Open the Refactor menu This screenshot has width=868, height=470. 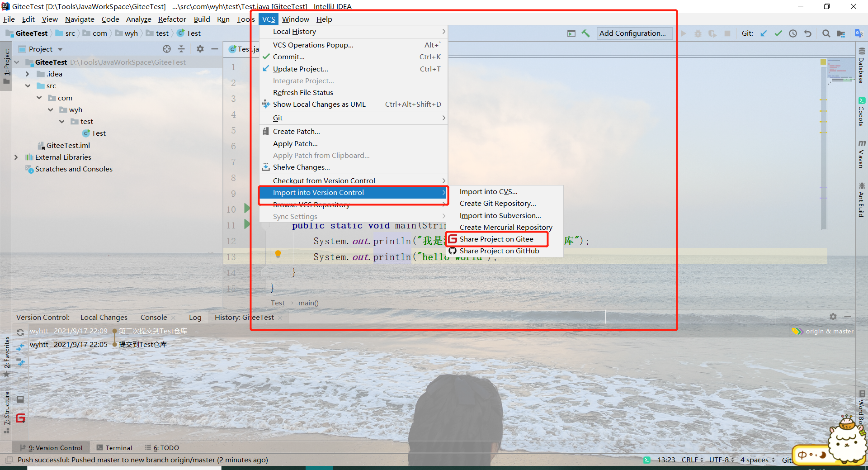[172, 19]
